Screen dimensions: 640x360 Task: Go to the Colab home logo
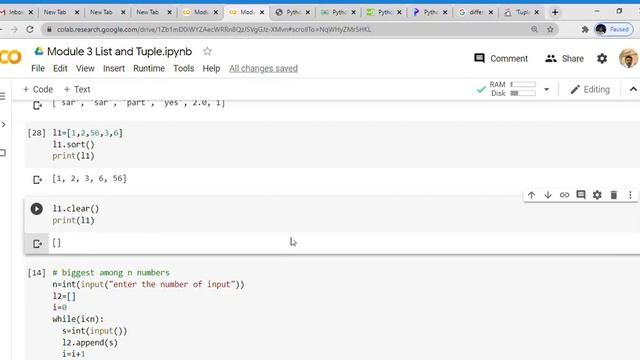[11, 57]
